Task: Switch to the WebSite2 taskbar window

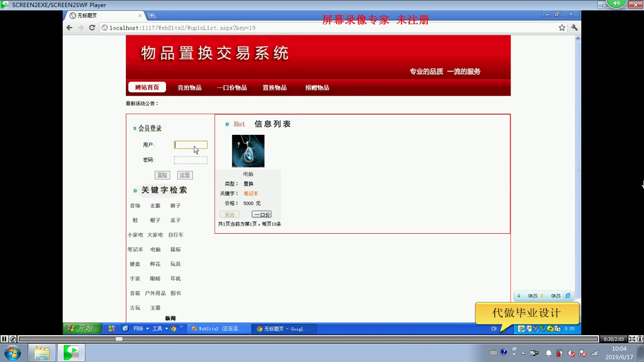Action: 219,329
